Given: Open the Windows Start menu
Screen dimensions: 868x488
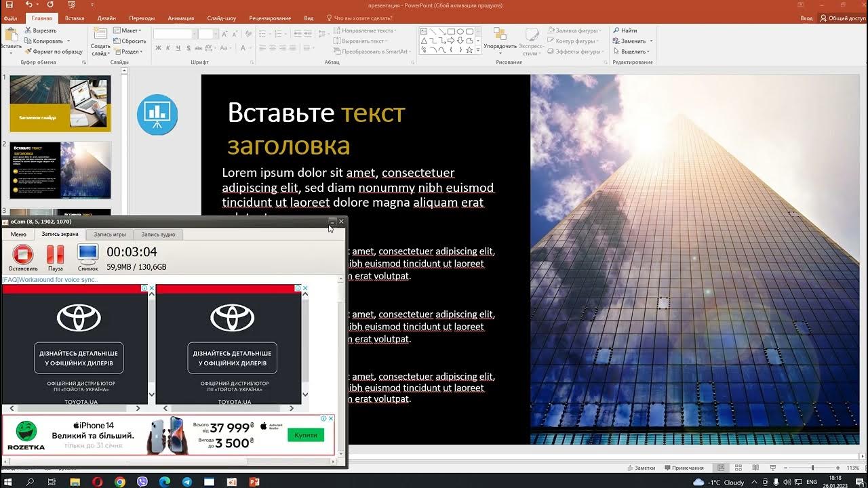Looking at the screenshot, I should [x=9, y=482].
